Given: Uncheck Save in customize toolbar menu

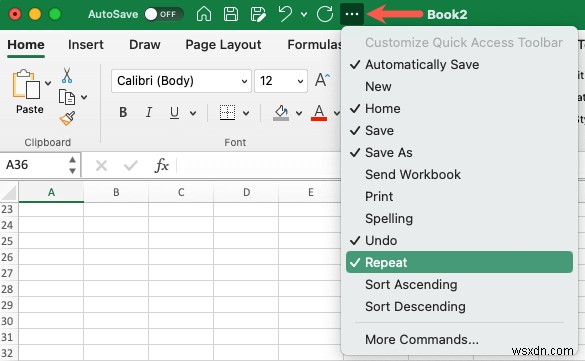Looking at the screenshot, I should pos(459,131).
